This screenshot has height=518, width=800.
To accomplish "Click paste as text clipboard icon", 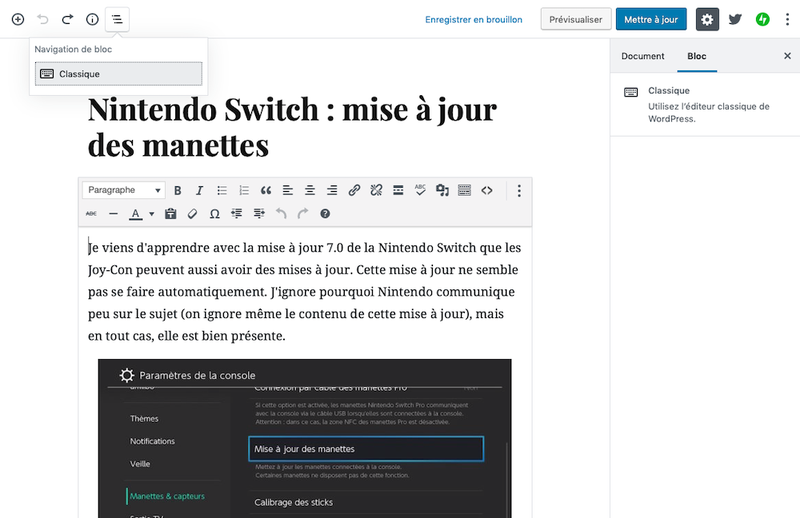I will click(170, 213).
